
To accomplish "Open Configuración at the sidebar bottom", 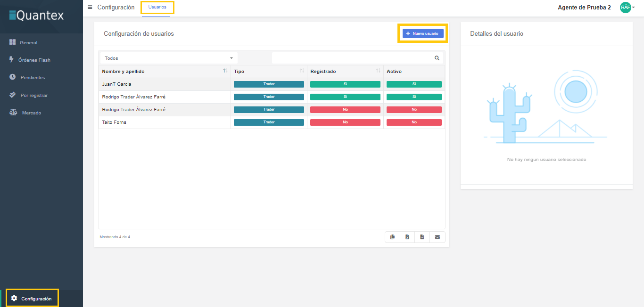I will click(36, 299).
